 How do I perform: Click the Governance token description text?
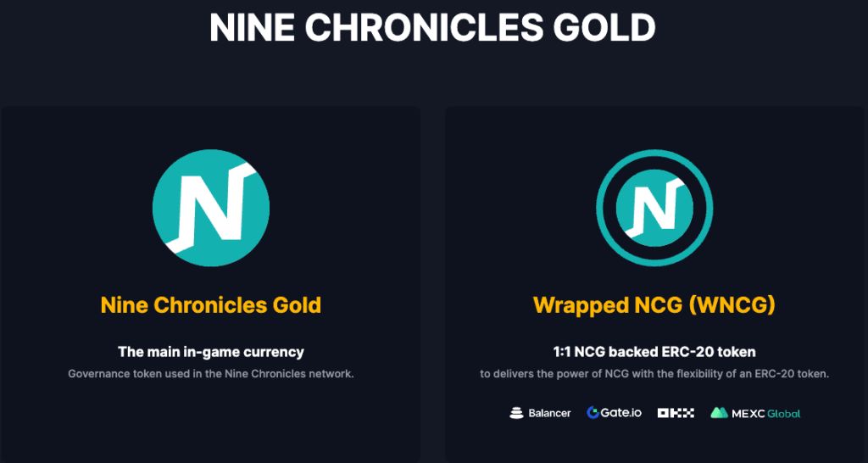tap(211, 374)
